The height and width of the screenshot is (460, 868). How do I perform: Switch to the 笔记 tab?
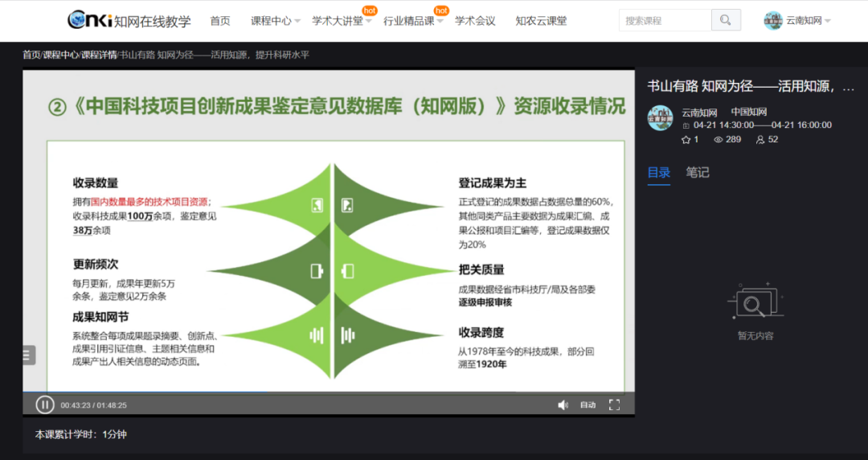point(698,172)
